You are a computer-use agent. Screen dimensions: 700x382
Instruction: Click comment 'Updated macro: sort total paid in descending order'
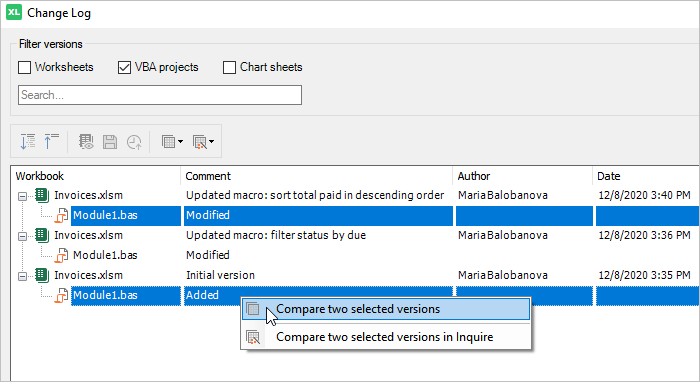coord(315,195)
